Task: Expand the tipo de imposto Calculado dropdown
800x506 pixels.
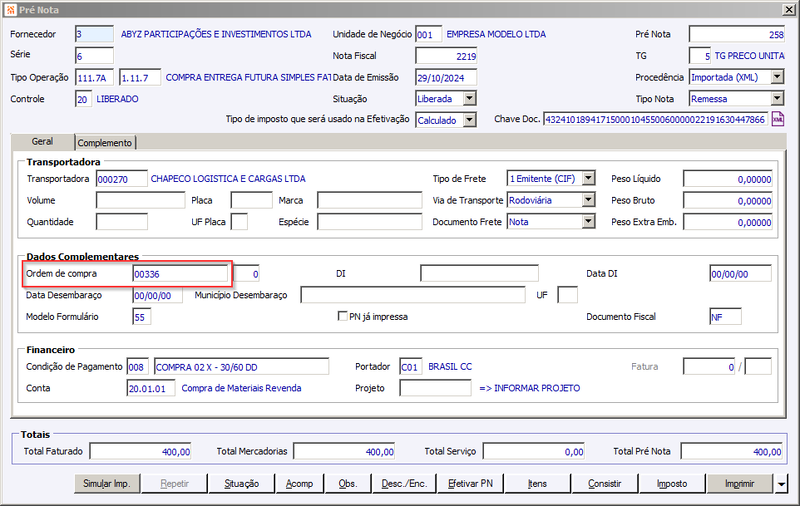Action: tap(469, 120)
